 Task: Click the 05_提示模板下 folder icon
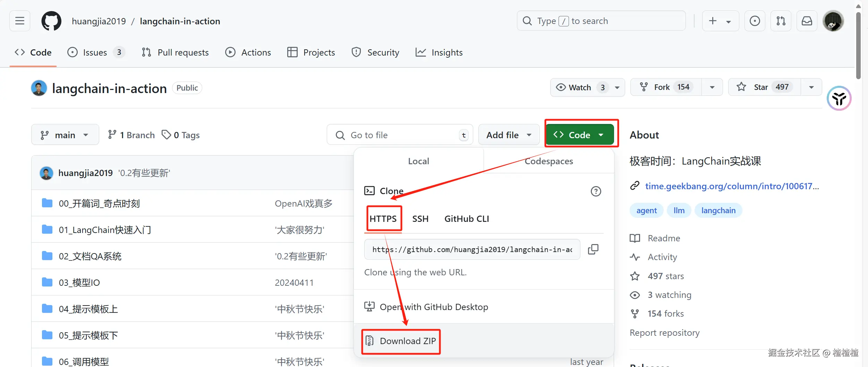[47, 335]
